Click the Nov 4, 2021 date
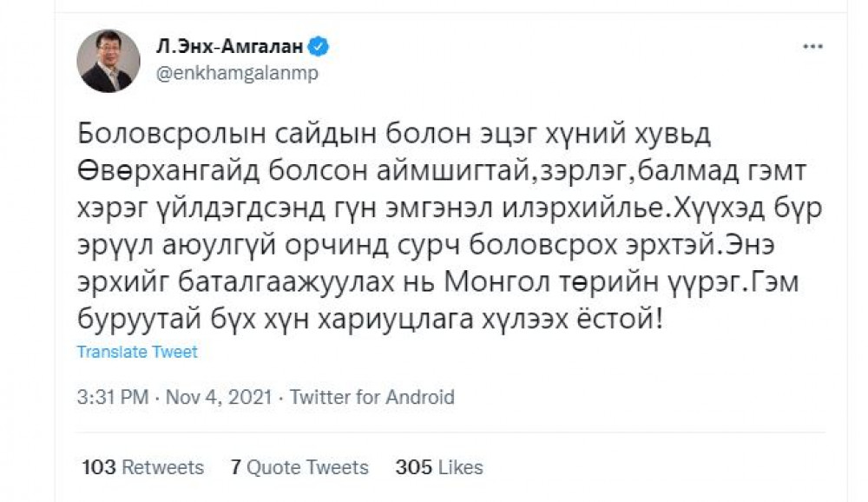The width and height of the screenshot is (868, 502). (220, 397)
